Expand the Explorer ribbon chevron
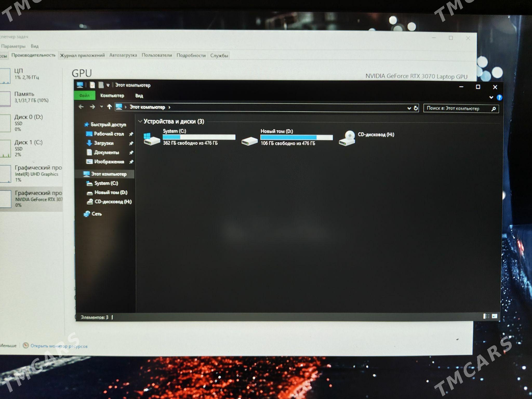Screen dimensions: 532x399 tap(491, 97)
